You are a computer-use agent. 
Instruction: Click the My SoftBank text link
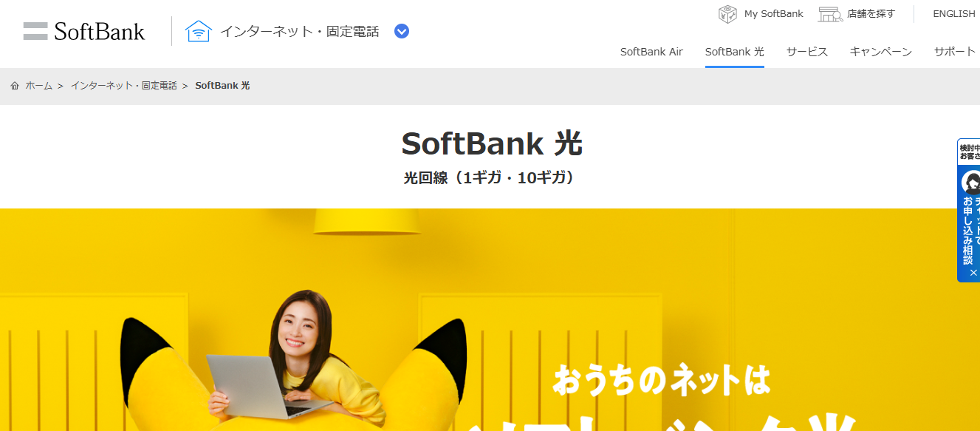[773, 14]
